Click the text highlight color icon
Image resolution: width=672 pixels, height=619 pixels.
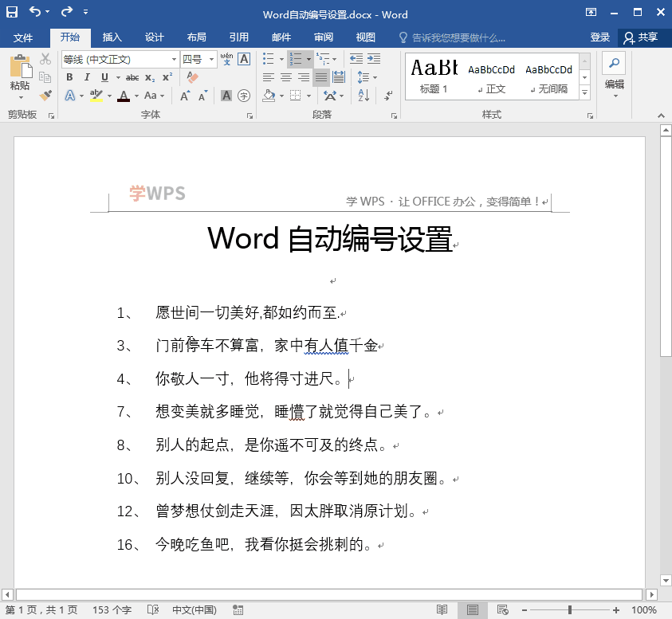tap(97, 96)
